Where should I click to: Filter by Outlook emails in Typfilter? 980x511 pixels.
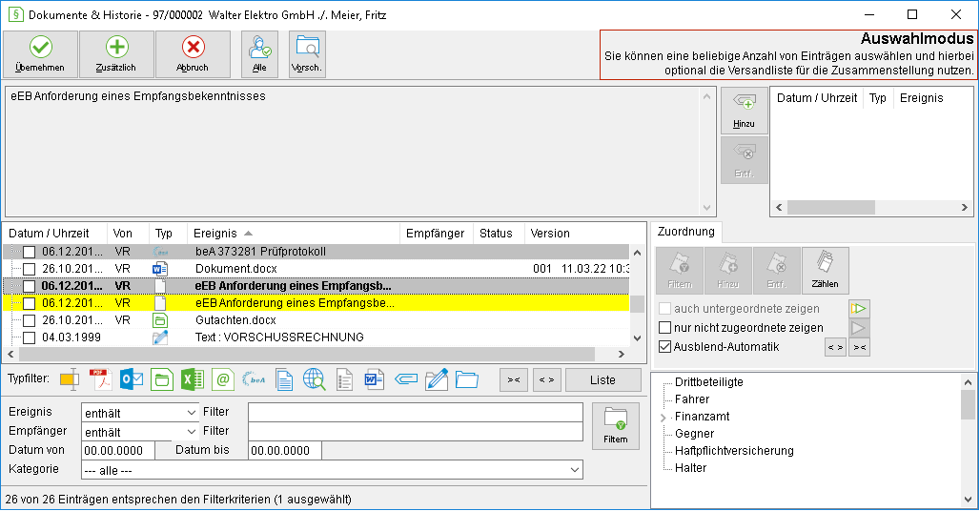(x=132, y=379)
